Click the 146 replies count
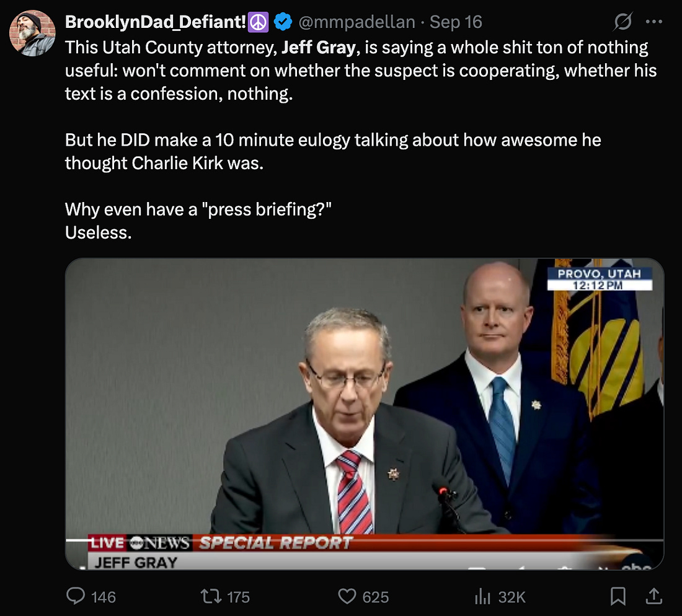682x616 pixels. coord(103,597)
